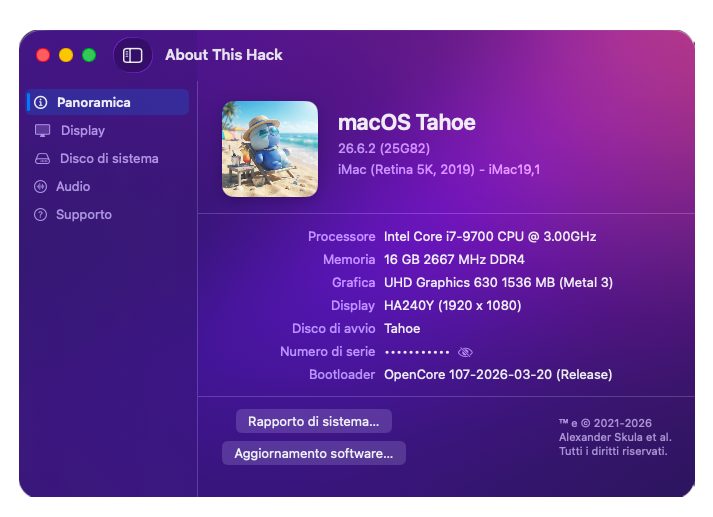Minimize the window with the yellow button

(66, 55)
